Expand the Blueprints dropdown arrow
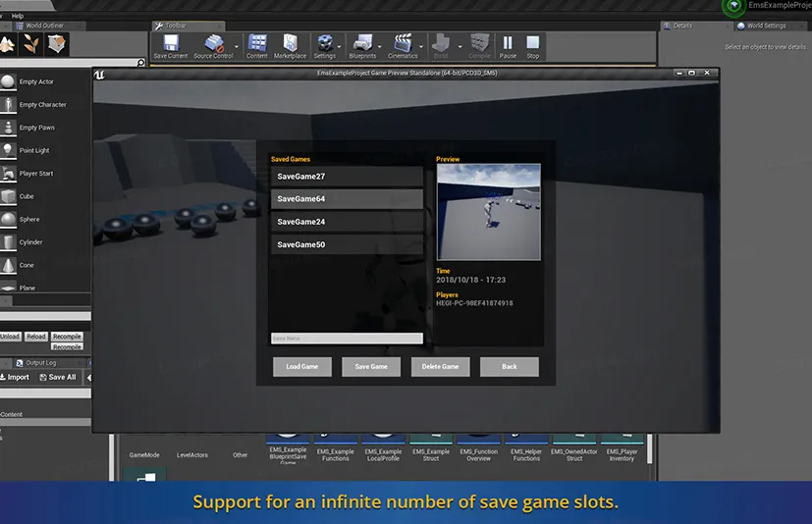This screenshot has height=524, width=812. coord(380,46)
